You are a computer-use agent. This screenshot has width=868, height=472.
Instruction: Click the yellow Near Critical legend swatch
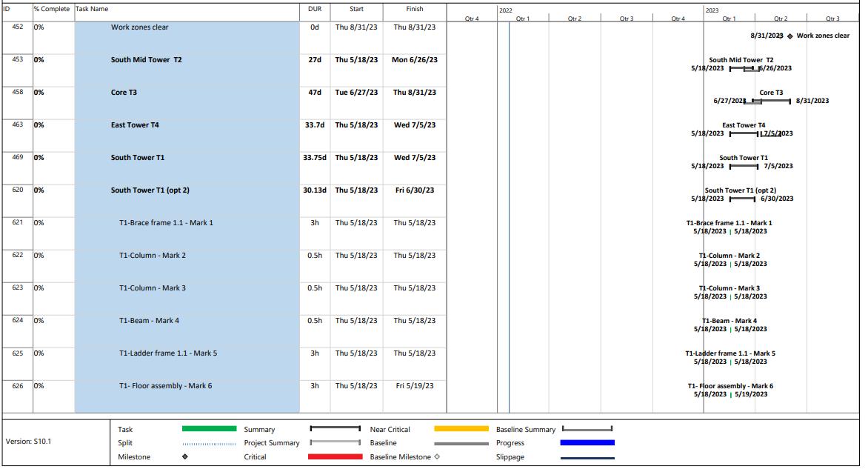tap(461, 429)
